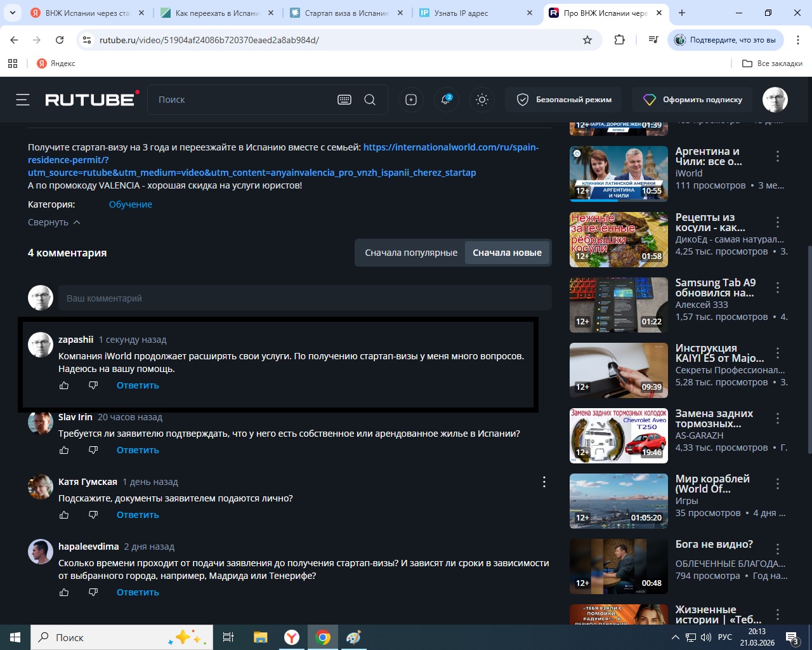812x650 pixels.
Task: Open the Chrome extensions puzzle icon
Action: point(620,40)
